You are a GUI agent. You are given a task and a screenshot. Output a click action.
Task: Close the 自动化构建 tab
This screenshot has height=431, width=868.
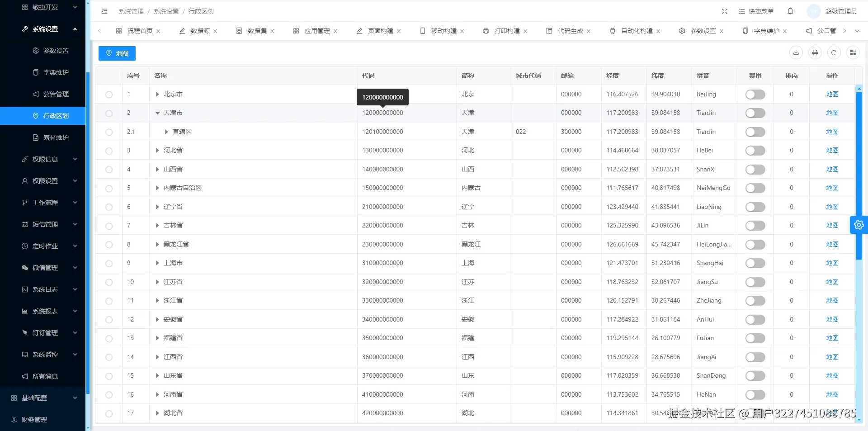tap(658, 31)
